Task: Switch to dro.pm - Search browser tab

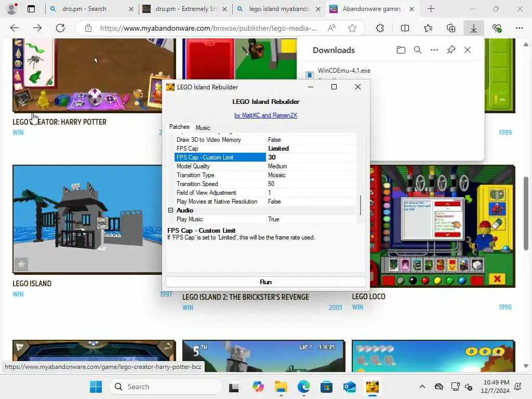Action: [x=84, y=9]
